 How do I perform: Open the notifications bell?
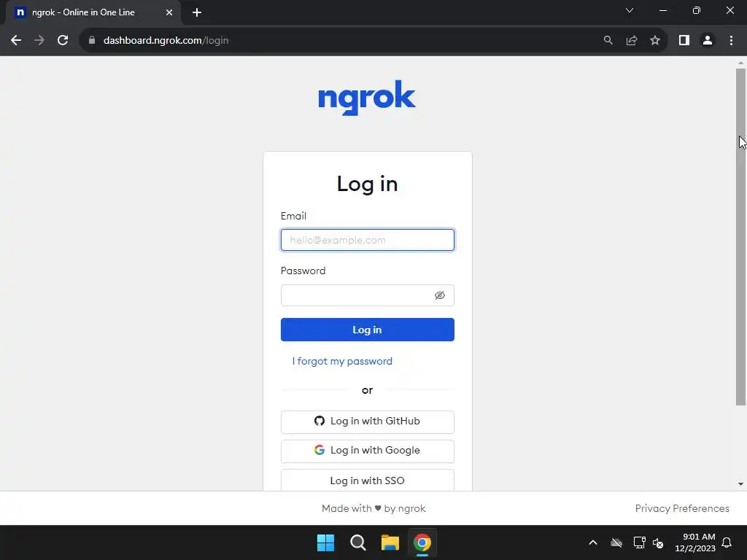[727, 542]
